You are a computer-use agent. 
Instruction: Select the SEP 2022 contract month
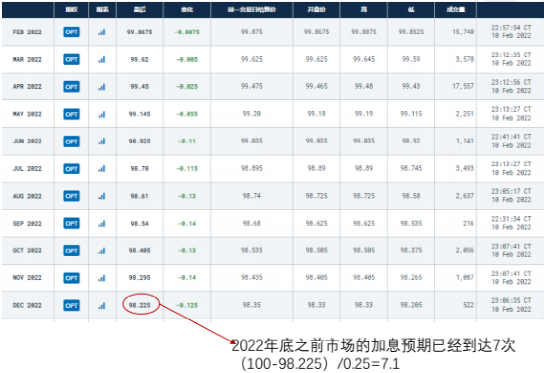[27, 223]
